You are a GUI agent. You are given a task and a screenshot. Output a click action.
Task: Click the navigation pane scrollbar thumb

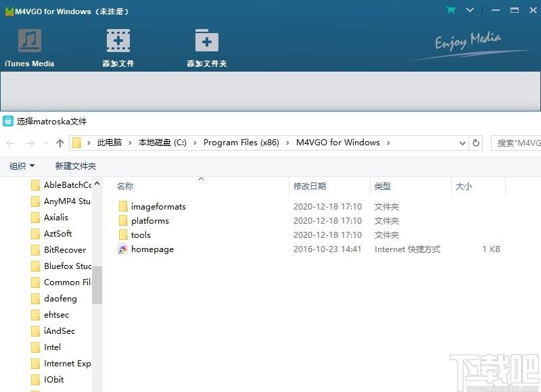pos(97,285)
